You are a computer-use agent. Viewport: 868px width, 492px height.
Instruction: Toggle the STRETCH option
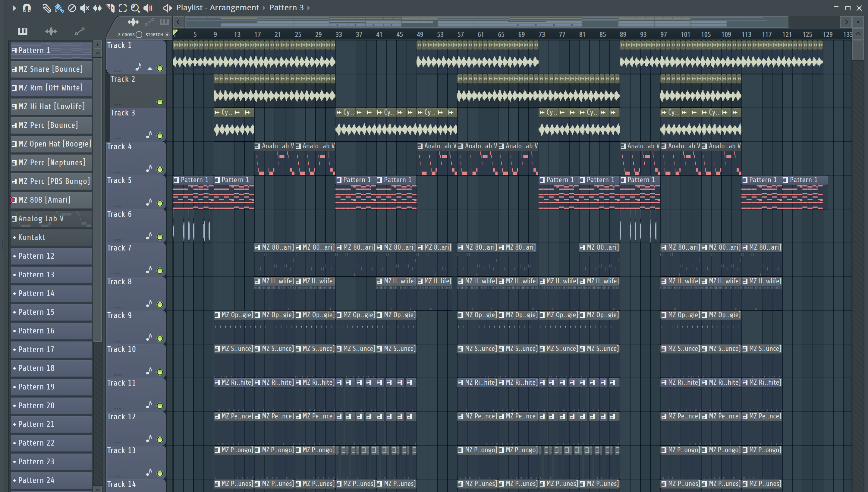[x=167, y=34]
